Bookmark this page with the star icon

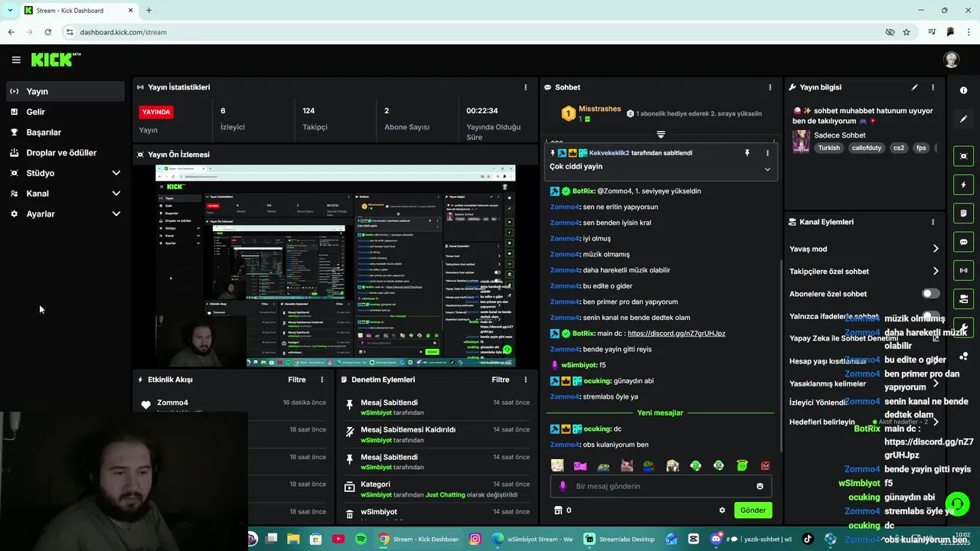tap(906, 32)
